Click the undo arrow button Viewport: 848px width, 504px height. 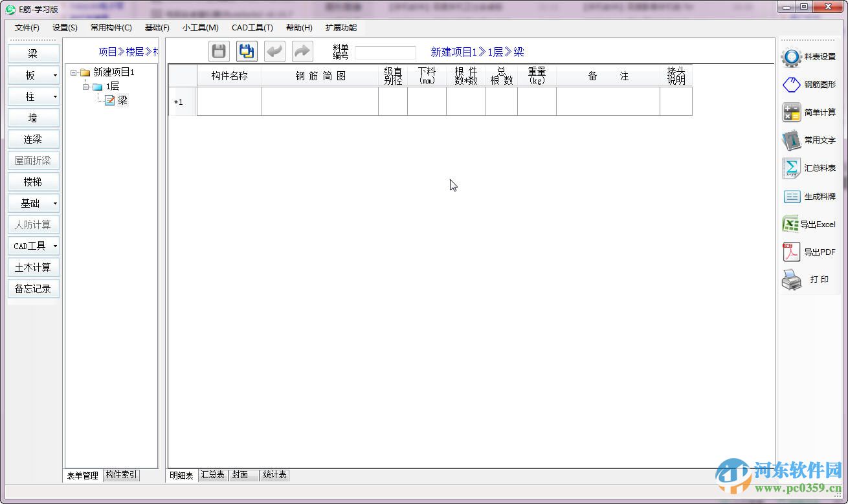274,52
